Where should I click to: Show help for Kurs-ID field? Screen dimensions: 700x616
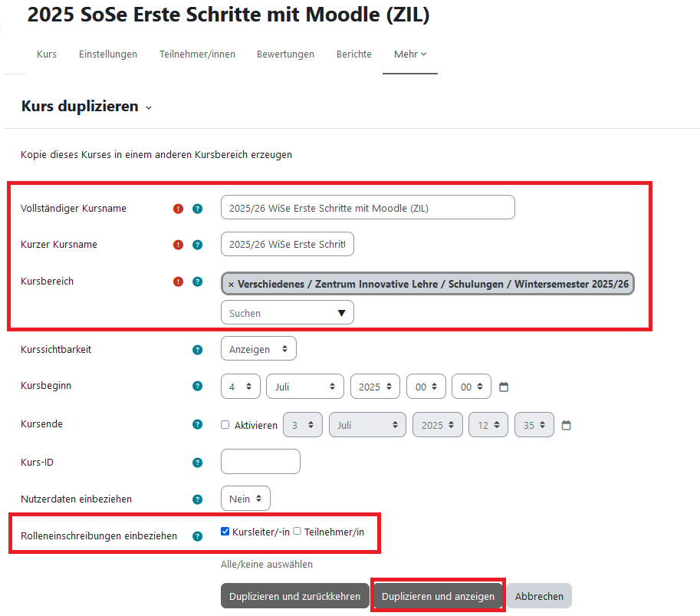pos(197,463)
